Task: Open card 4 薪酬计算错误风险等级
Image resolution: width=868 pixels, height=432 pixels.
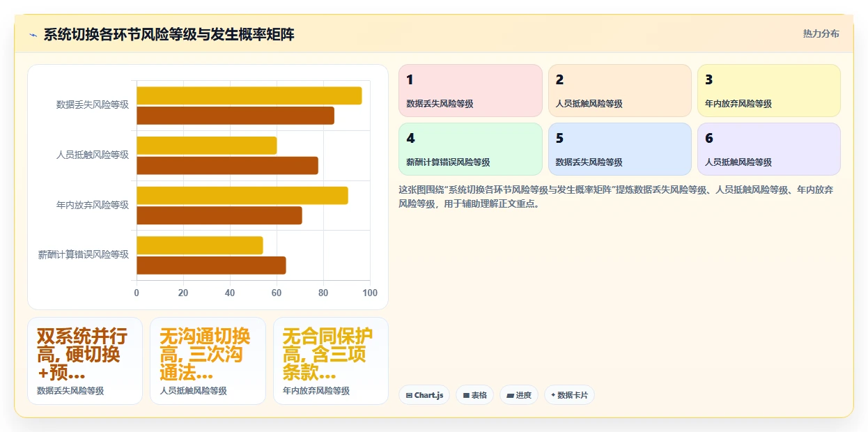Action: 470,149
